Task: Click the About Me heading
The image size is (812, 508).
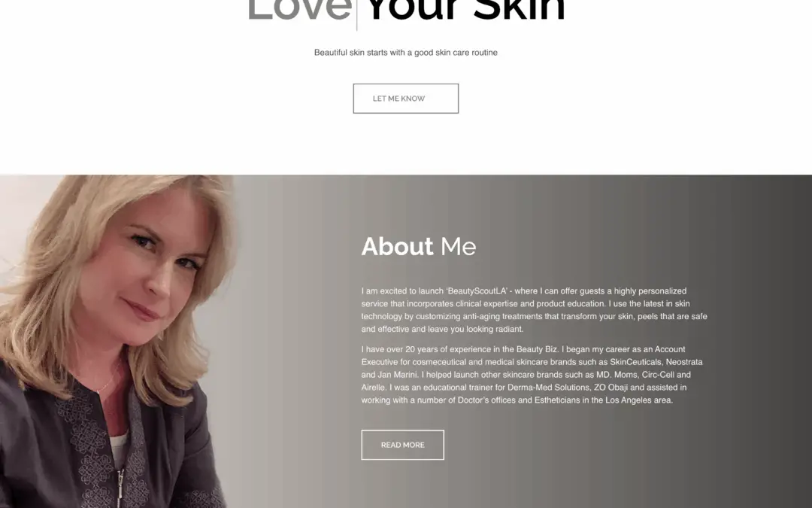Action: [419, 246]
